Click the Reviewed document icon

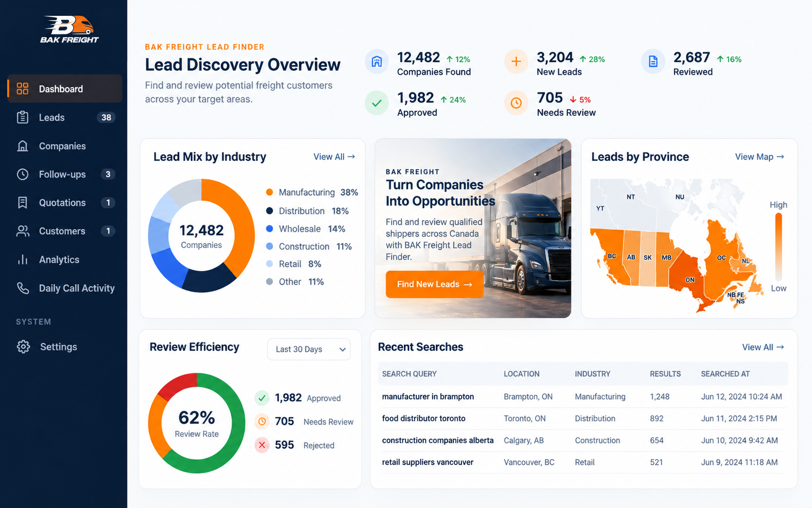click(653, 62)
